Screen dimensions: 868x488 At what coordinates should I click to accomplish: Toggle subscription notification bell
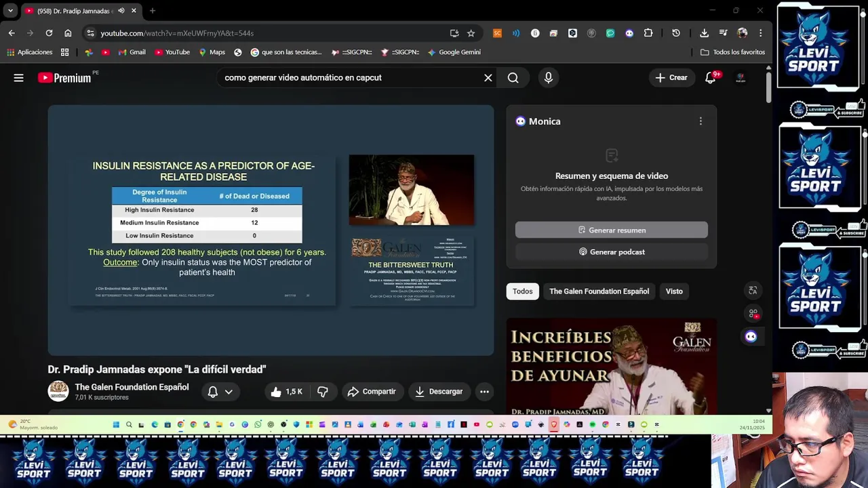[213, 392]
